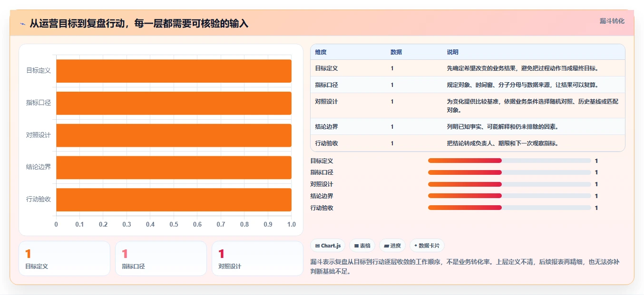Click the 1.0 x-axis tick label
Viewport: 644px width, 295px height.
click(292, 225)
